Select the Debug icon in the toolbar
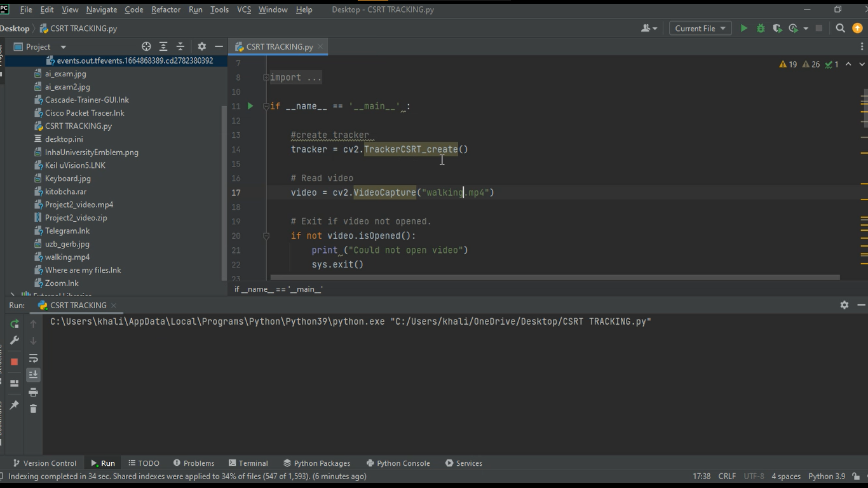This screenshot has width=868, height=488. 760,28
